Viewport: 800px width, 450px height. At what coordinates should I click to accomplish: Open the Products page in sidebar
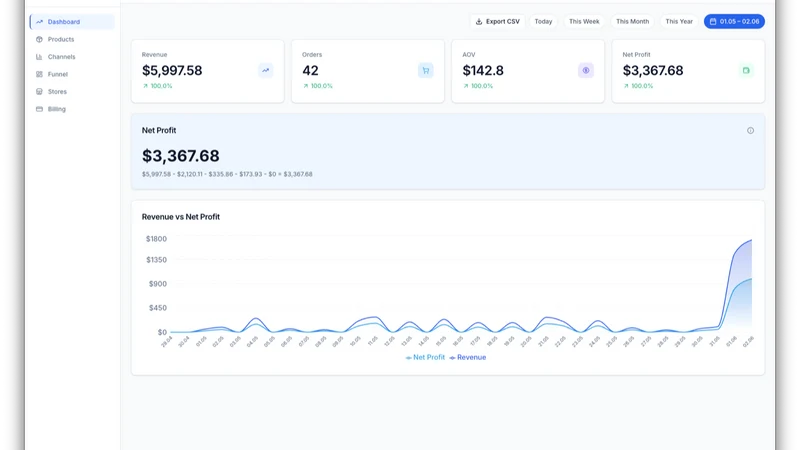point(61,39)
